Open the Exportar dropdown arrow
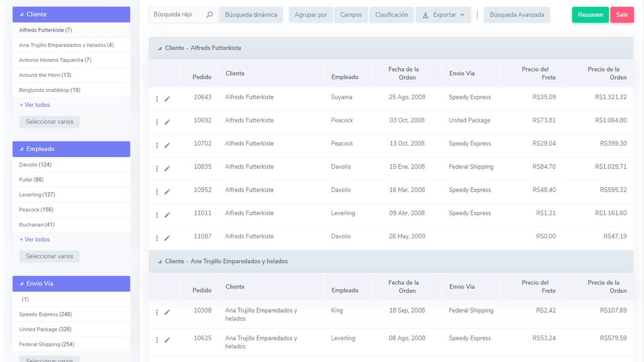This screenshot has width=644, height=362. pyautogui.click(x=463, y=14)
